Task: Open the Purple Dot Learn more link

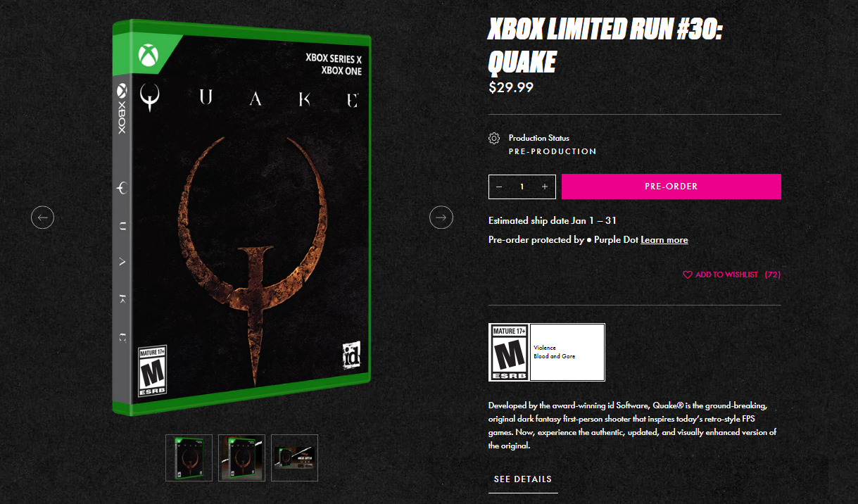Action: click(x=664, y=240)
